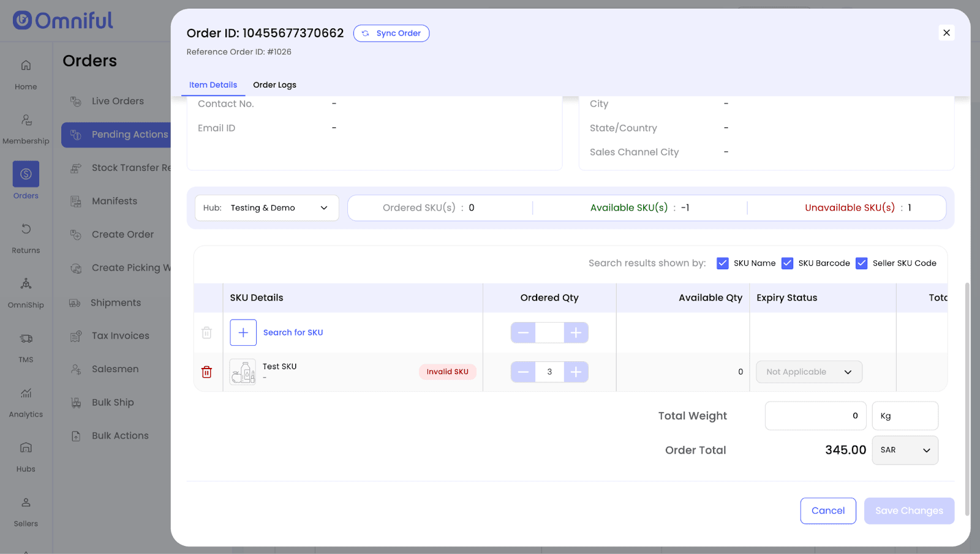Open the Hubs sidebar icon
Viewport: 980px width, 554px height.
[x=26, y=447]
